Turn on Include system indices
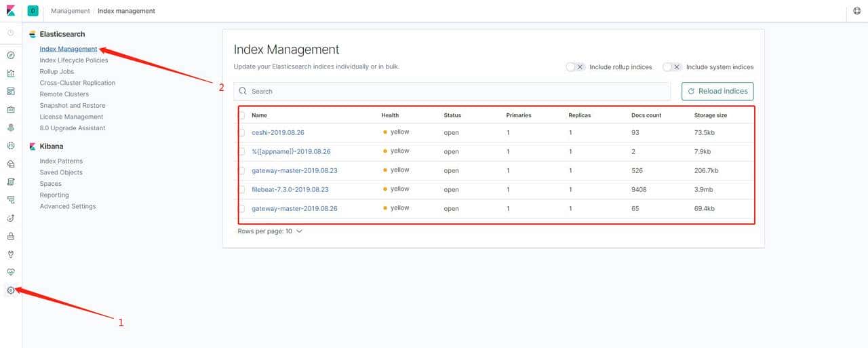This screenshot has width=868, height=348. [671, 67]
